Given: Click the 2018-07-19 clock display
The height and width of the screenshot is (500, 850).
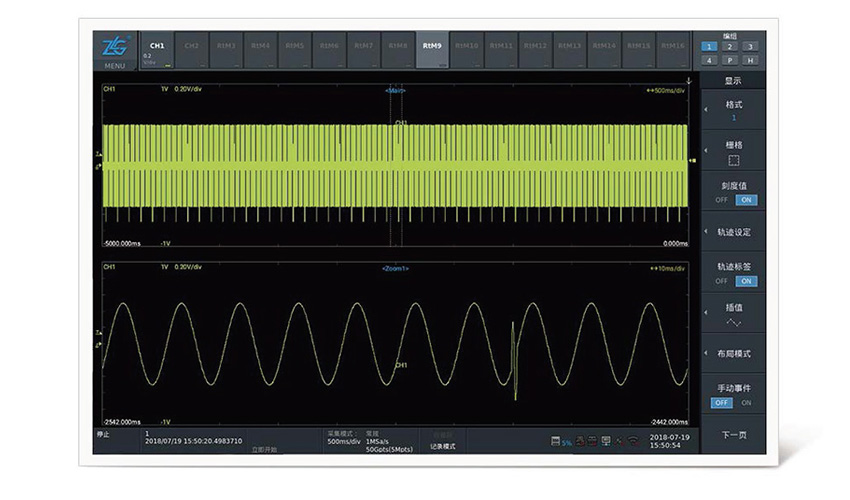Looking at the screenshot, I should [x=669, y=441].
